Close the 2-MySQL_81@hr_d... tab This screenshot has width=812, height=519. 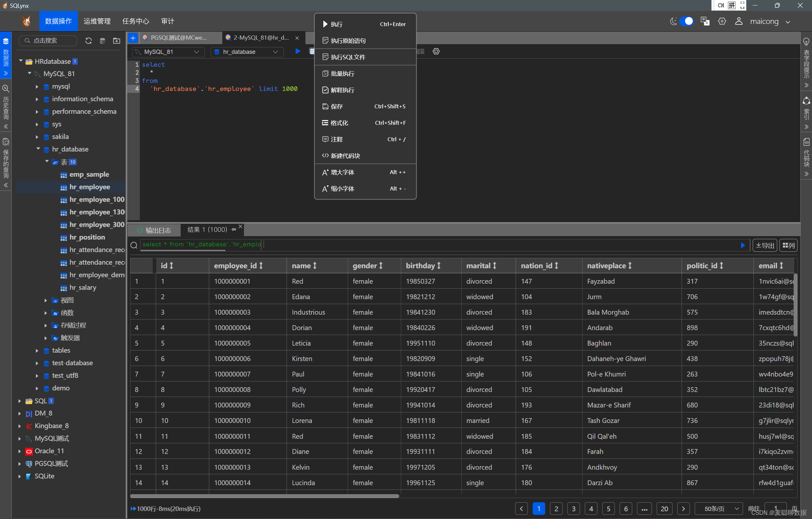(x=297, y=38)
